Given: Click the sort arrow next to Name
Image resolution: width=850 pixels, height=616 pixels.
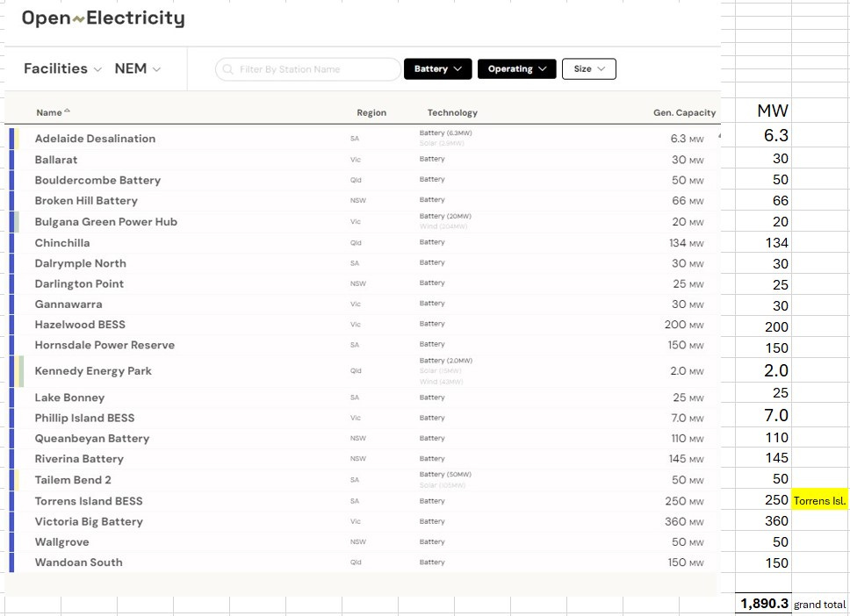Looking at the screenshot, I should pos(68,111).
